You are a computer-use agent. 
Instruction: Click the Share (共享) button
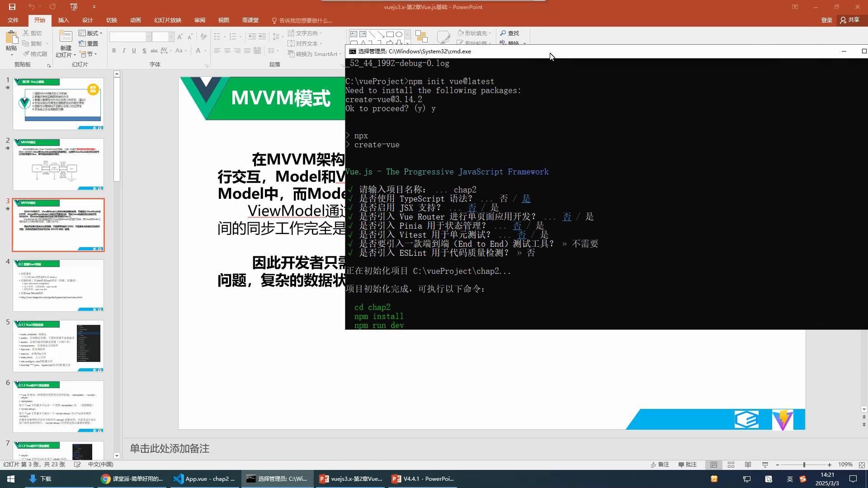(850, 20)
